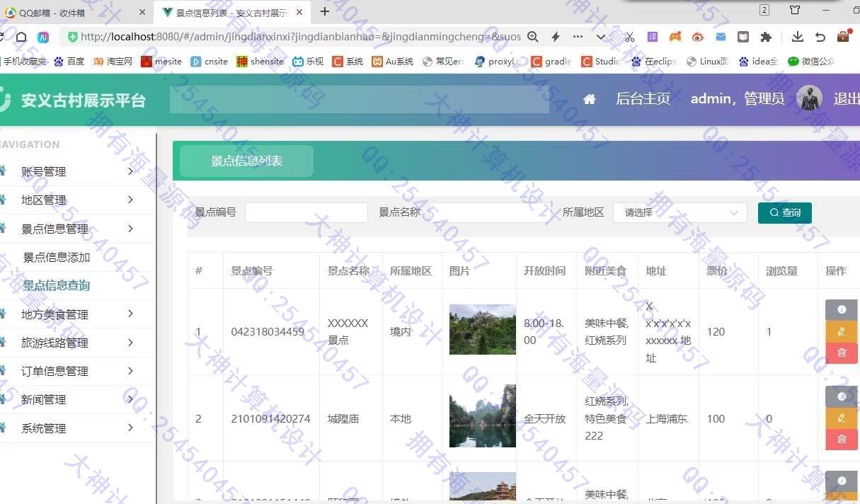The width and height of the screenshot is (860, 504).
Task: Click the 查询 search button
Action: 784,212
